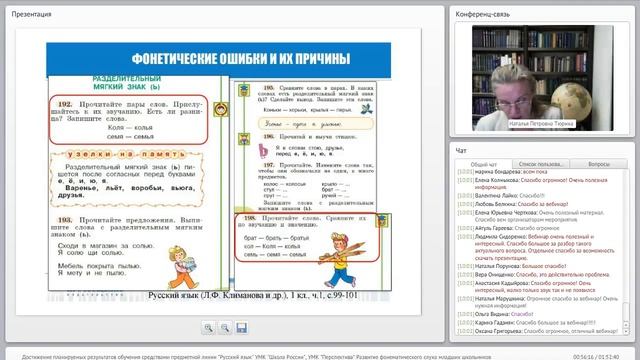Click Оксана Григорьева's chat message
Viewport: 640px width, 360px height.
538,331
